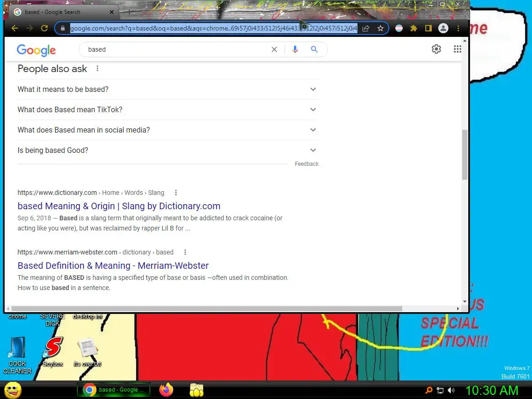Click the horizontal scrollbar thumb
The image size is (532, 399).
coord(206,309)
